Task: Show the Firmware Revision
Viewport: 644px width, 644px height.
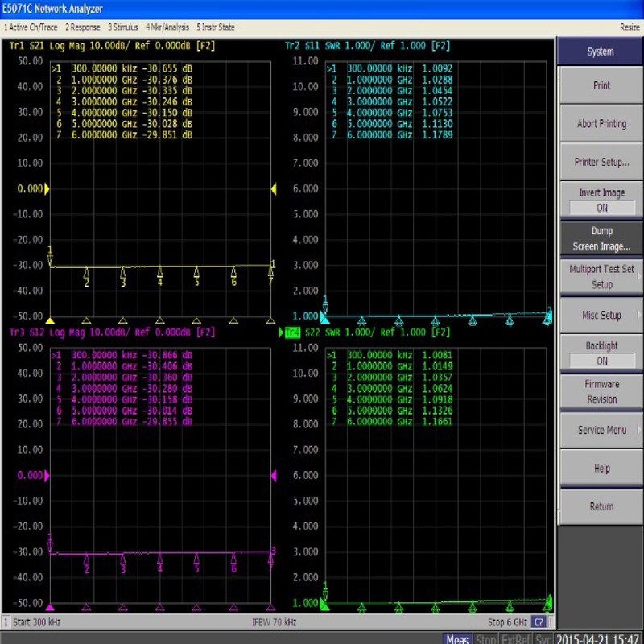Action: [601, 391]
